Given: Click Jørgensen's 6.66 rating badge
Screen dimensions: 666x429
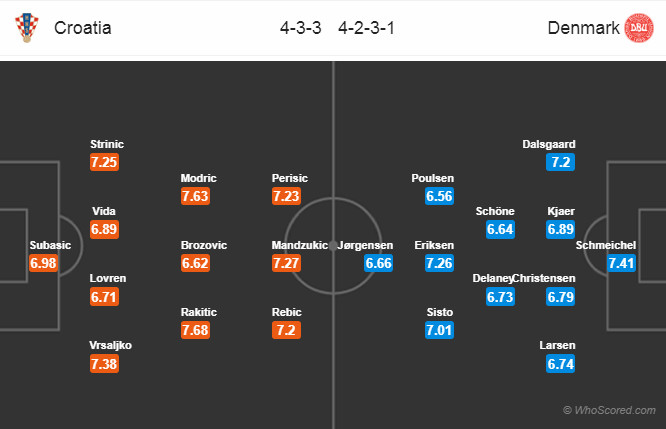Looking at the screenshot, I should (x=379, y=263).
